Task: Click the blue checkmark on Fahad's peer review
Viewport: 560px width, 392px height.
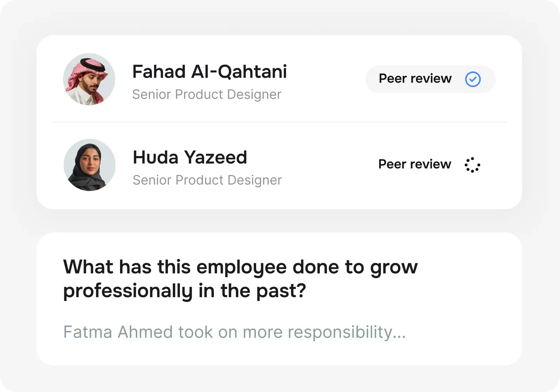Action: (473, 79)
